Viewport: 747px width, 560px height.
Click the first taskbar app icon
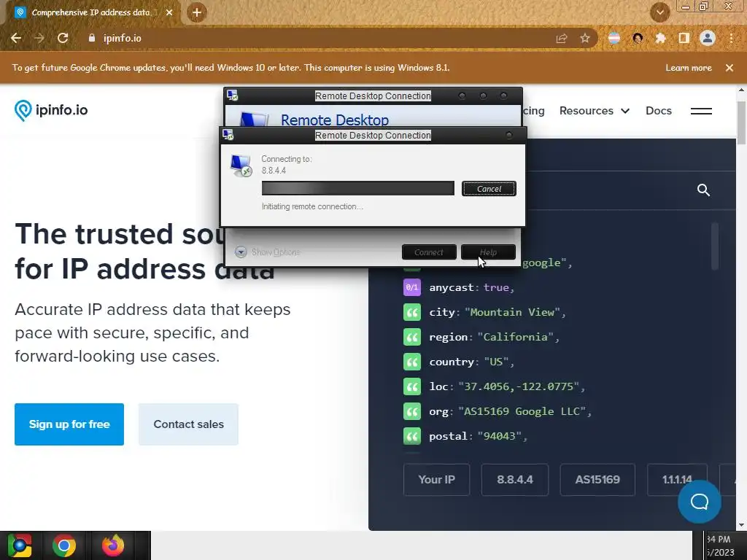coord(20,545)
